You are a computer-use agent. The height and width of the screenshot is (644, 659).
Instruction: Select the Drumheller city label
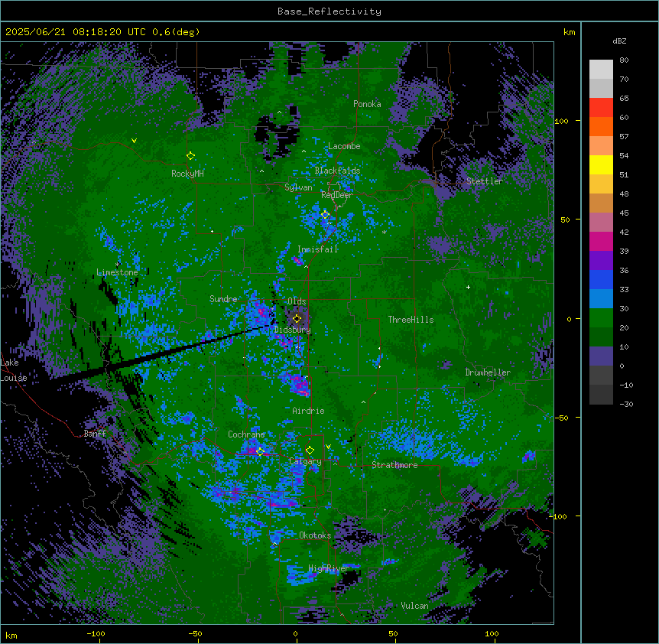pyautogui.click(x=488, y=372)
